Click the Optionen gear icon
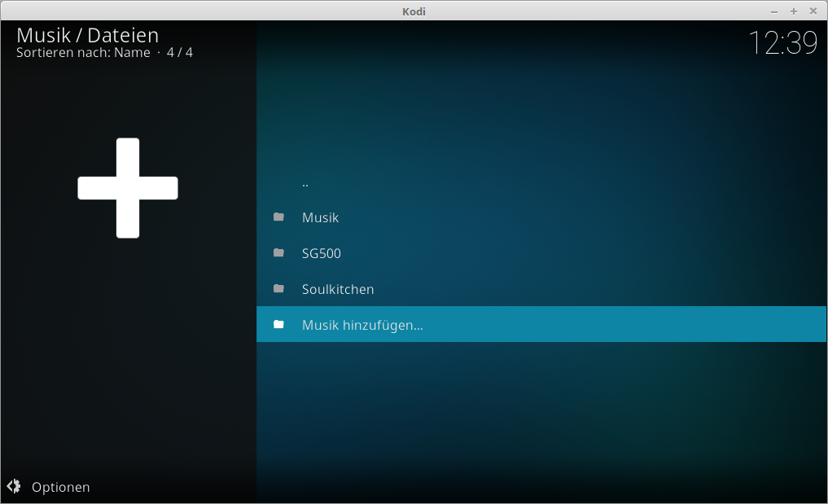The height and width of the screenshot is (504, 828). tap(14, 487)
